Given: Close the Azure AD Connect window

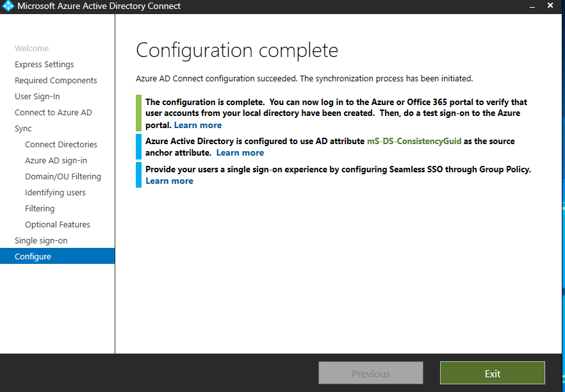Looking at the screenshot, I should coord(550,5).
